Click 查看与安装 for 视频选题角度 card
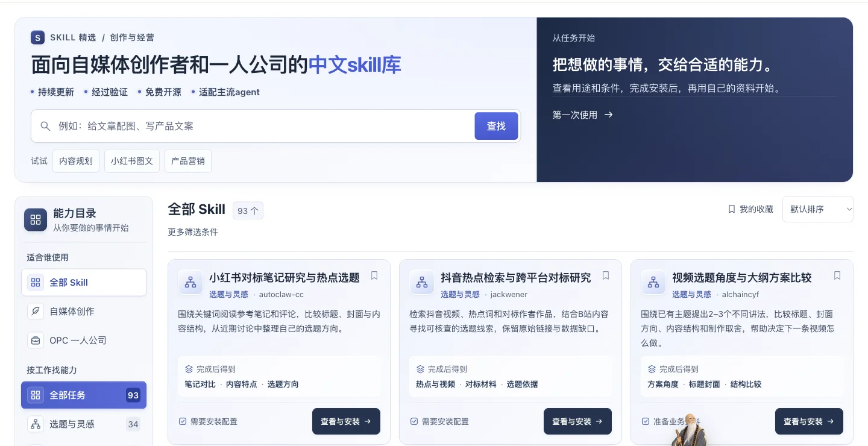Viewport: 868px width, 446px height. 809,421
